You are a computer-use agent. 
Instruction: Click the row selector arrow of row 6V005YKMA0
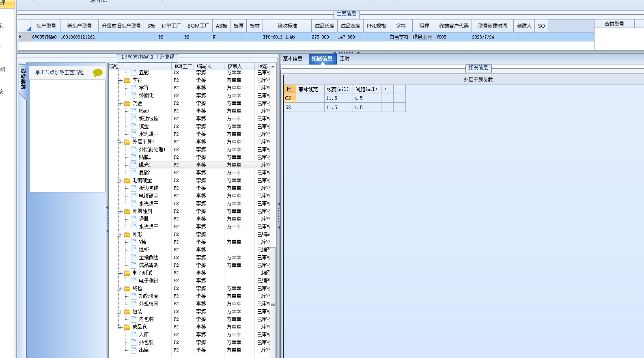(x=25, y=37)
